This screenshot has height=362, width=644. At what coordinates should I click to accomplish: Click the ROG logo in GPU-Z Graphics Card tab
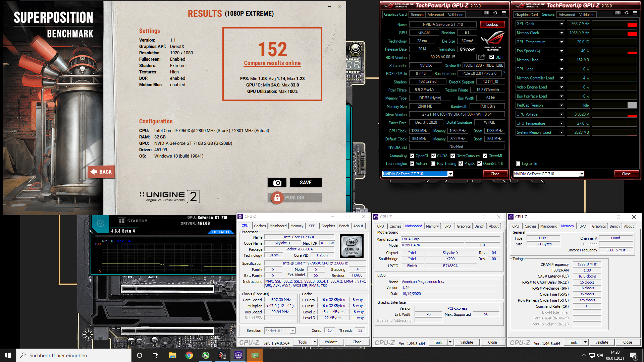493,41
